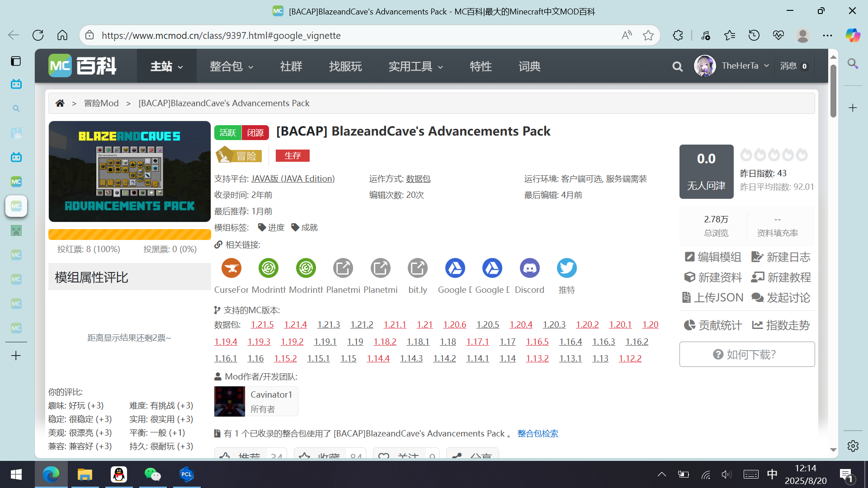The image size is (868, 488).
Task: Open the CurseForge link icon
Action: coord(231,268)
